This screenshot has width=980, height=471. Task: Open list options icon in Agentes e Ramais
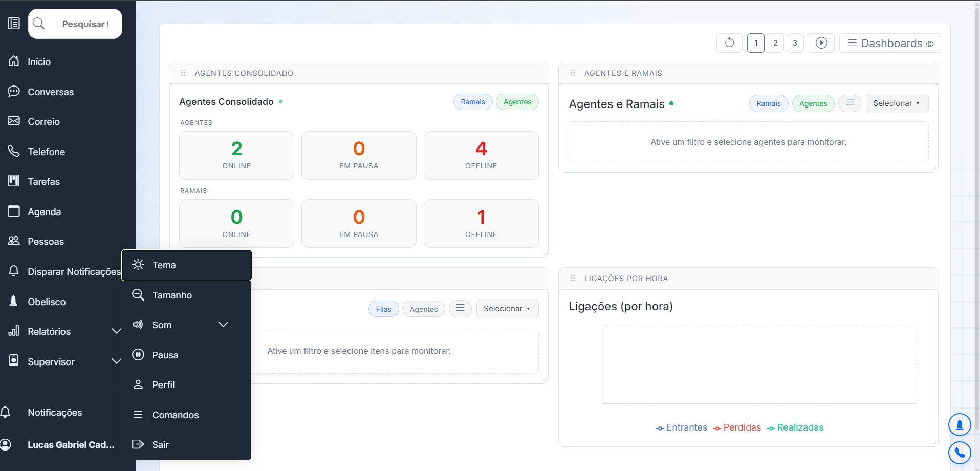[x=850, y=103]
